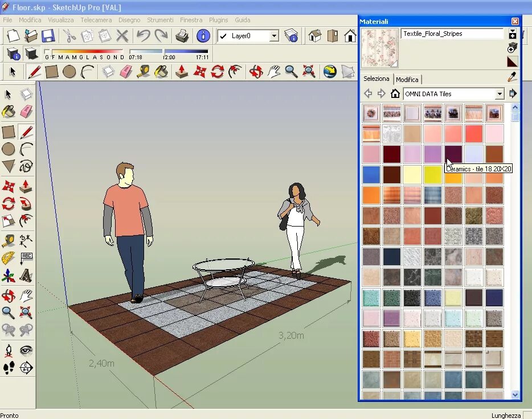This screenshot has width=532, height=419.
Task: Click the Save floppy disk icon
Action: [48, 36]
